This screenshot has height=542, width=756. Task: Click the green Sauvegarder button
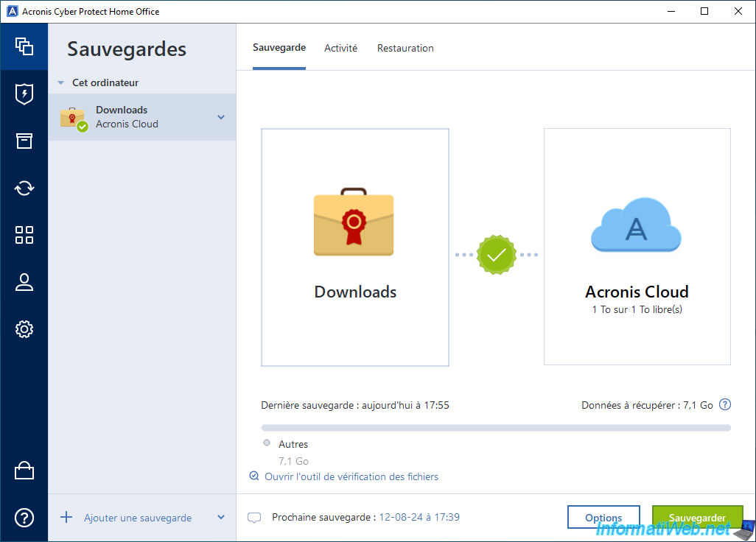pyautogui.click(x=697, y=518)
